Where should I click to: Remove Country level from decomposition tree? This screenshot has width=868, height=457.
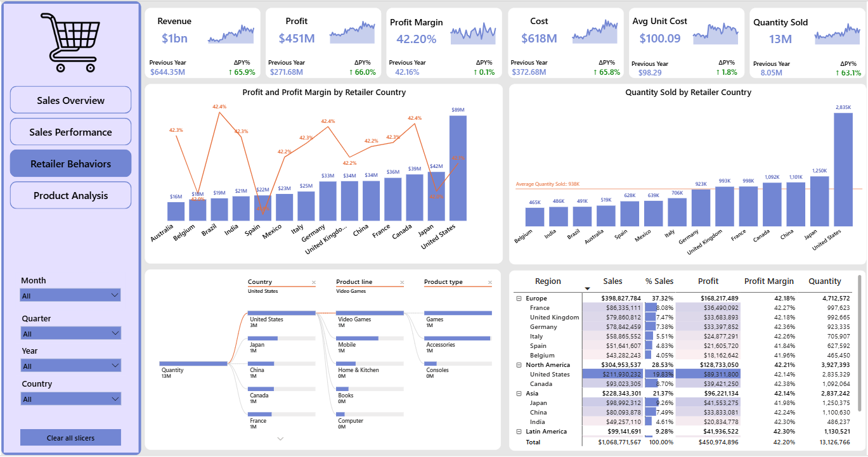(313, 283)
